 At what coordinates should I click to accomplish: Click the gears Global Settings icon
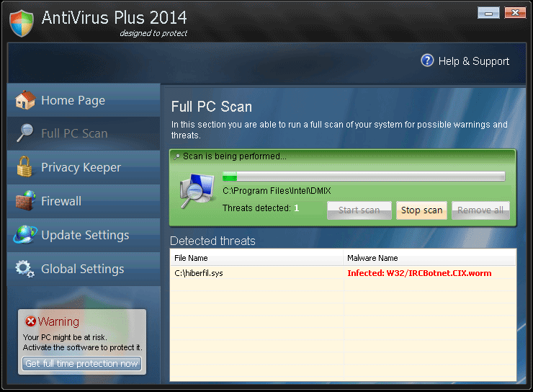25,269
